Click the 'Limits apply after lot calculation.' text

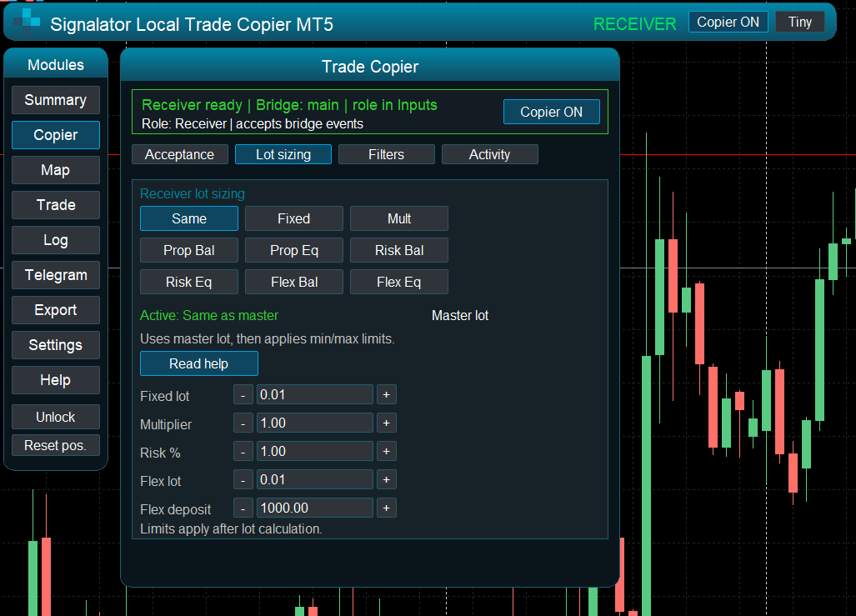point(232,528)
